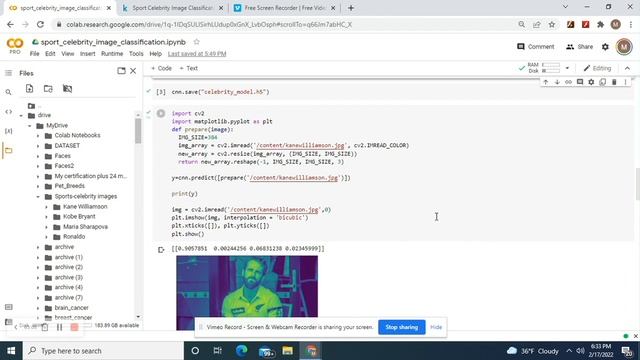Image resolution: width=640 pixels, height=360 pixels.
Task: Open the Runtime menu
Action: 112,54
